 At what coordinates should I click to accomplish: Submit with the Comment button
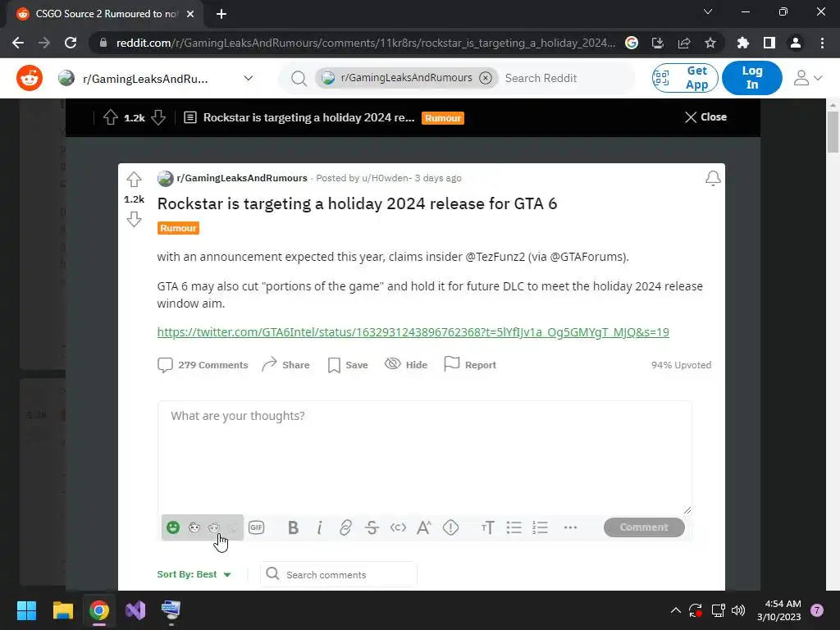(x=644, y=527)
